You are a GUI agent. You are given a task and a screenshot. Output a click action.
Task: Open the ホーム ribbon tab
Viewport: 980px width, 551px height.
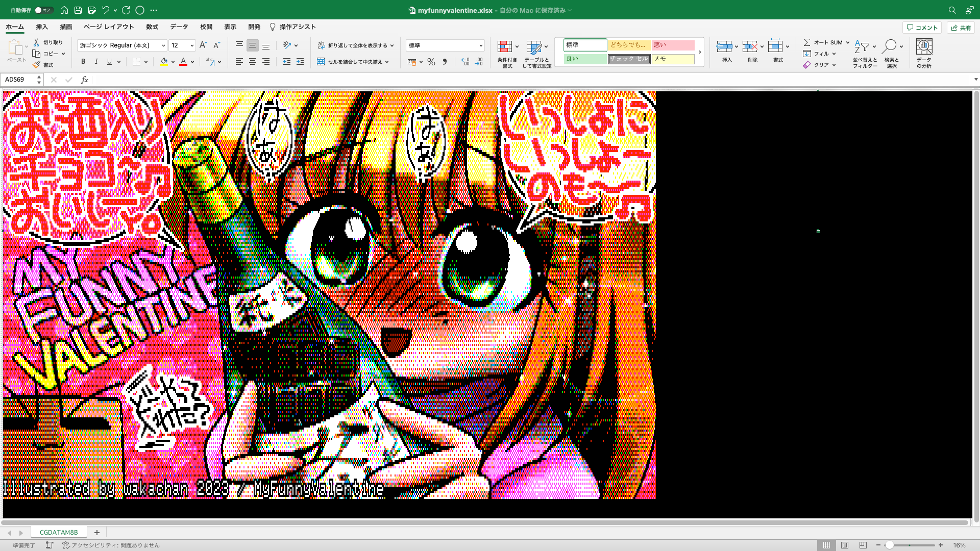click(x=15, y=27)
